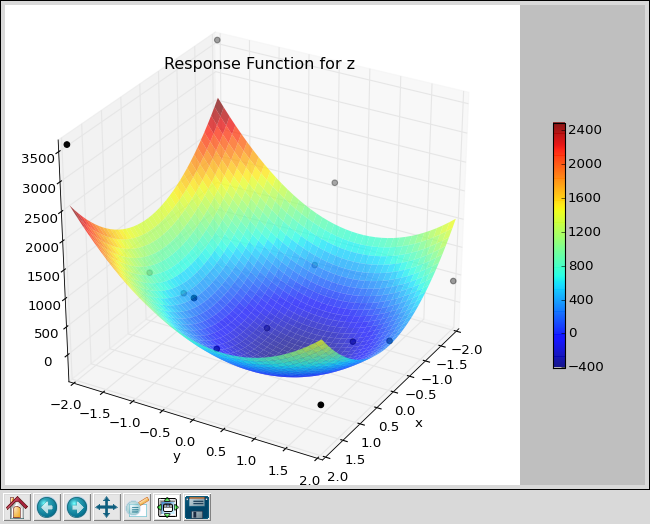
Task: Activate the Zoom to rectangle tool
Action: (137, 507)
